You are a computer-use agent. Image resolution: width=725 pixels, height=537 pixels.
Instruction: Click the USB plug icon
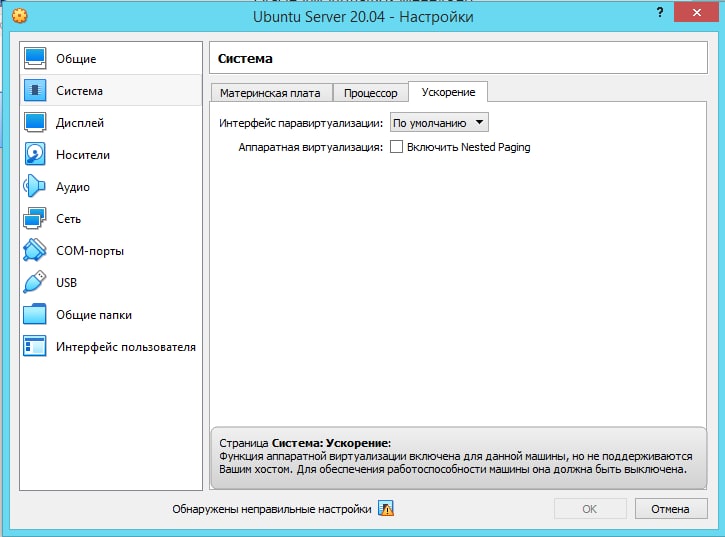pos(35,282)
